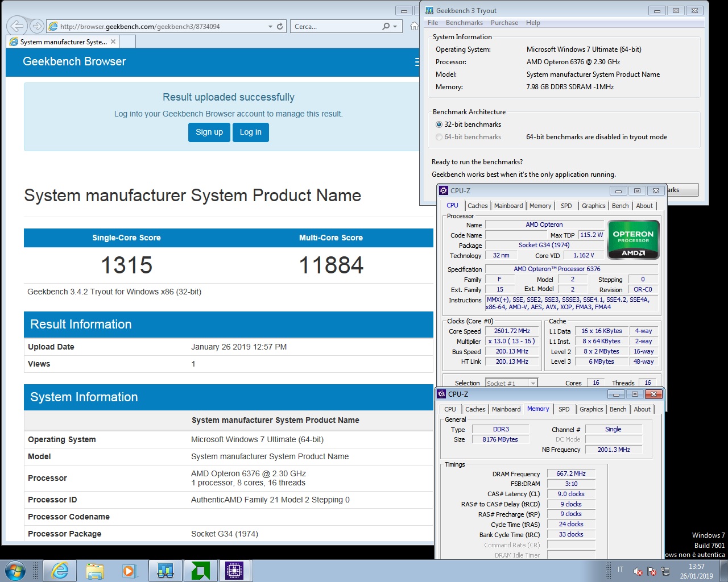Viewport: 728px width, 582px height.
Task: Go to browser Home page icon
Action: [x=414, y=26]
